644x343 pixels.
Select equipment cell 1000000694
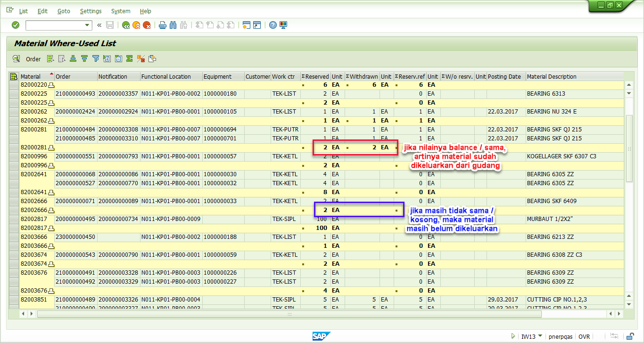[x=223, y=130]
